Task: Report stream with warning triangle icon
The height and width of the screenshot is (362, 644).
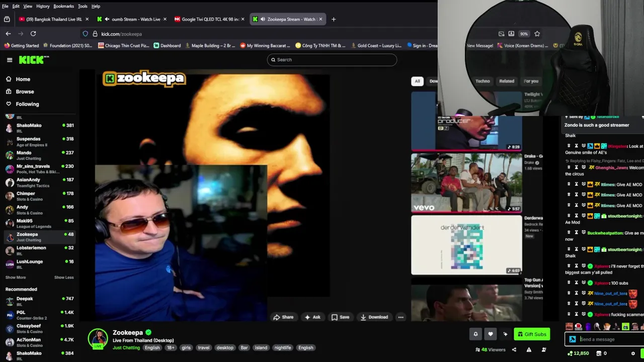Action: click(x=529, y=349)
